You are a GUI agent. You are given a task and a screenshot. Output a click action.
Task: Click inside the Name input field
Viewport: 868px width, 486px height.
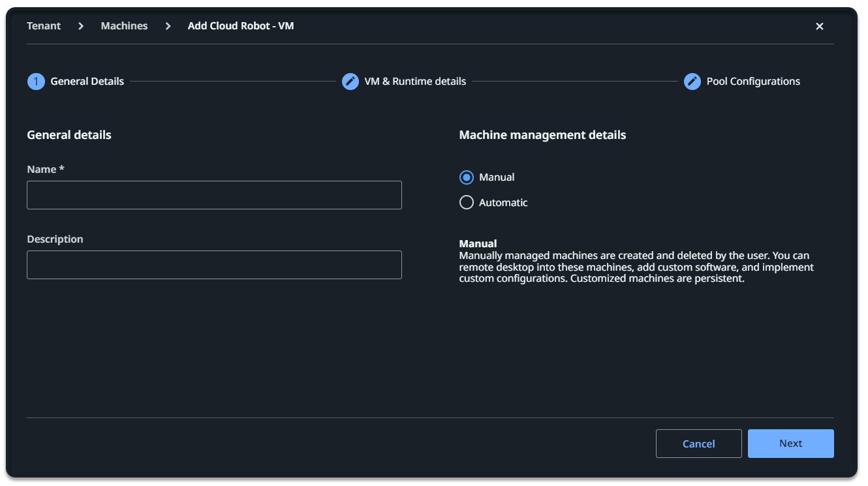pyautogui.click(x=214, y=194)
